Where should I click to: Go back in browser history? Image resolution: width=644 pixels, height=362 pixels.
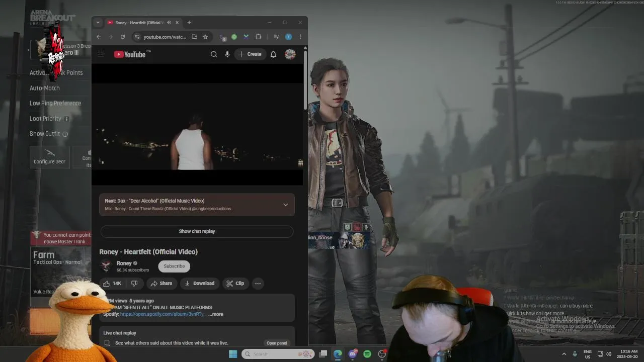click(x=99, y=37)
